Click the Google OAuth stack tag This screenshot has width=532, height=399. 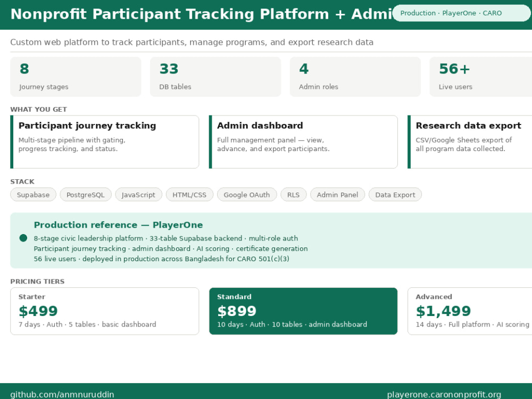coord(247,195)
